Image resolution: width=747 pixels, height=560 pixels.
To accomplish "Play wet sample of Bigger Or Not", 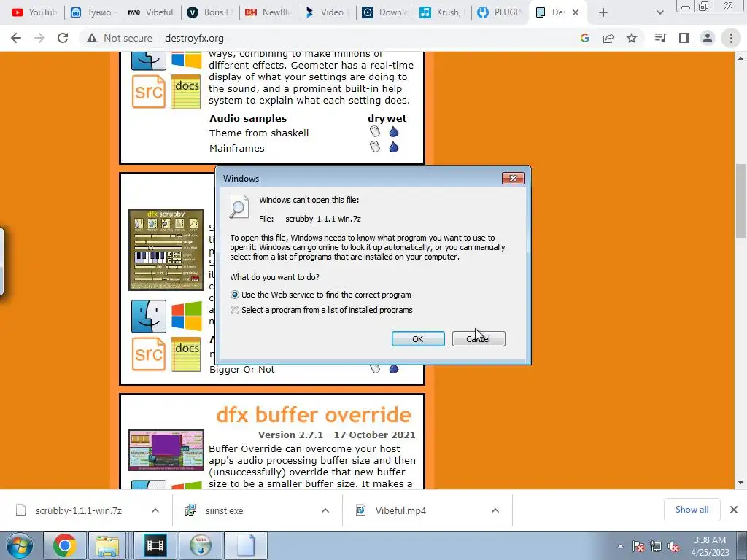I will pos(393,368).
